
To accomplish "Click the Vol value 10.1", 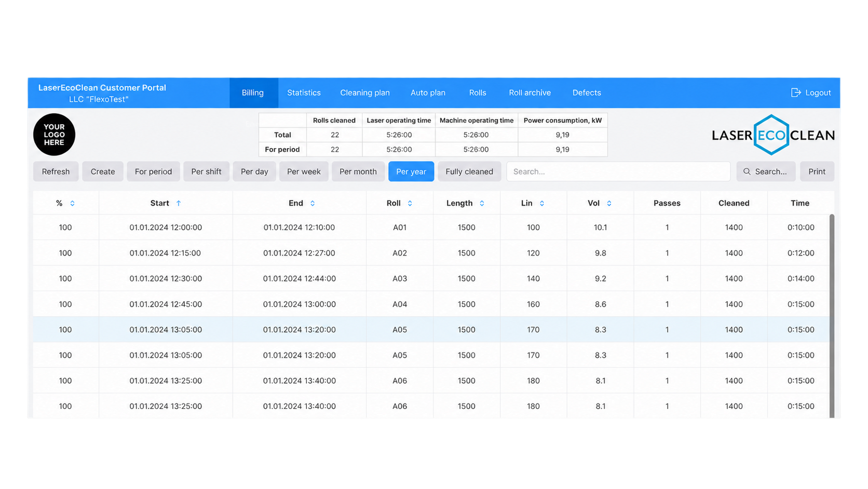I will click(601, 228).
